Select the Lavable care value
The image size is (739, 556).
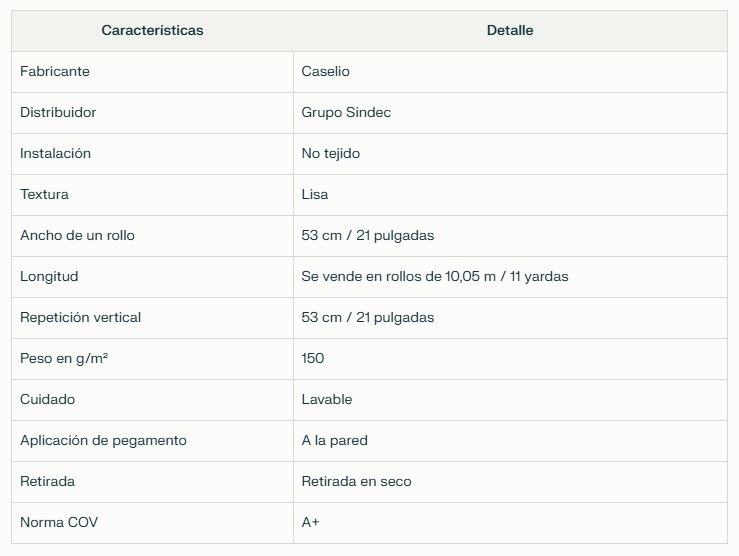coord(327,400)
